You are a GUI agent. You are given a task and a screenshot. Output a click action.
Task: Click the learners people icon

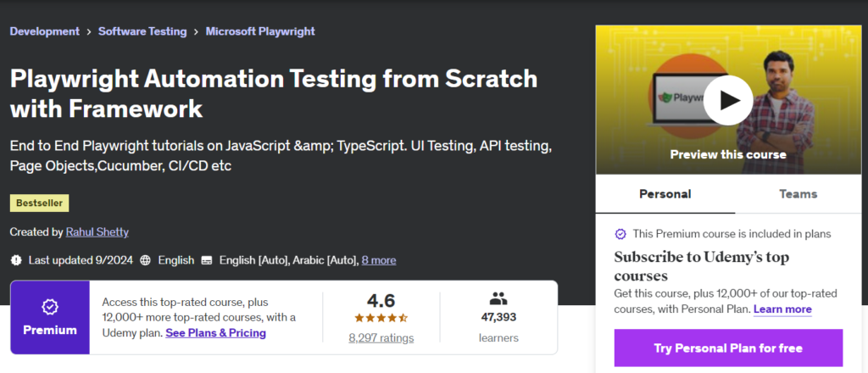tap(498, 299)
